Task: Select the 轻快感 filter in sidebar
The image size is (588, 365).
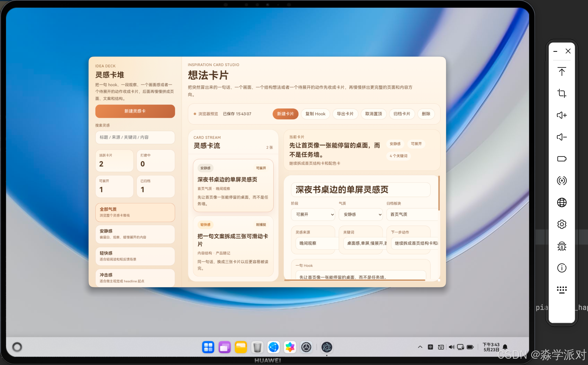Action: tap(135, 256)
